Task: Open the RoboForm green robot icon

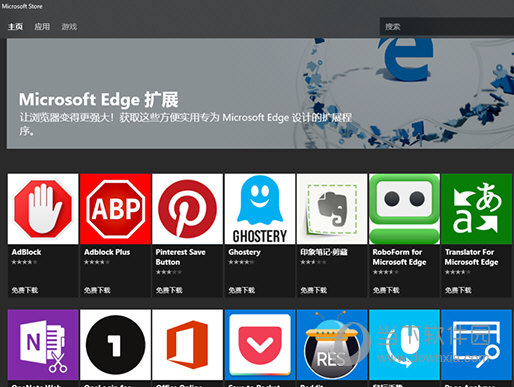Action: point(404,209)
